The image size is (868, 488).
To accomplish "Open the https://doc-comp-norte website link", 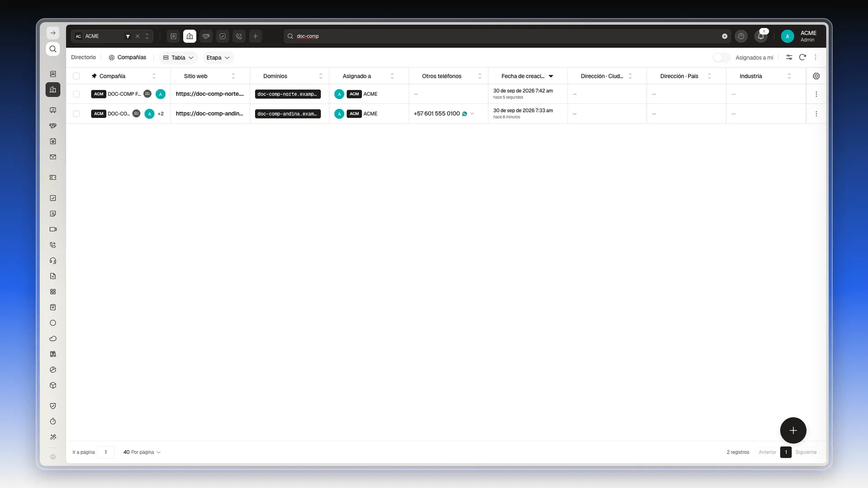I will (x=210, y=94).
